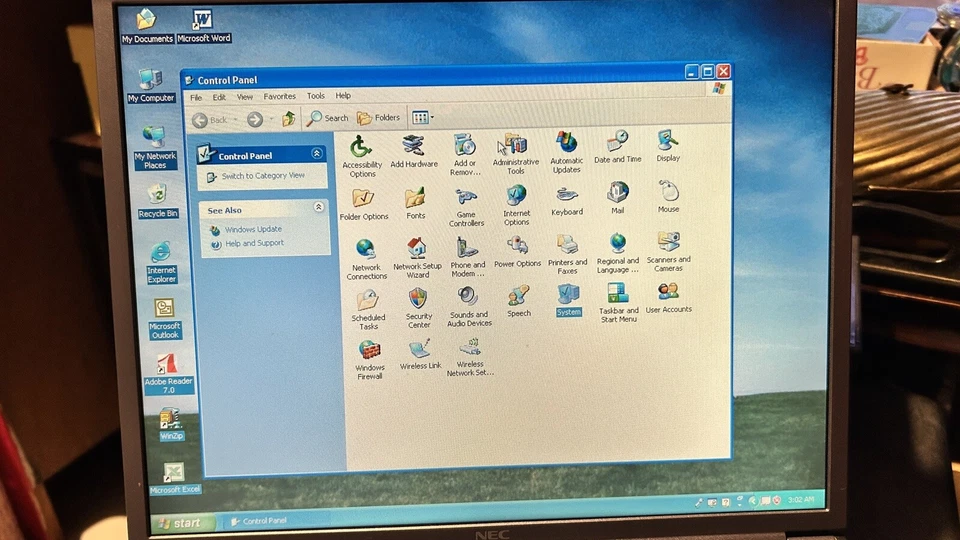The height and width of the screenshot is (540, 960).
Task: Open Administrative Tools folder
Action: coord(516,154)
